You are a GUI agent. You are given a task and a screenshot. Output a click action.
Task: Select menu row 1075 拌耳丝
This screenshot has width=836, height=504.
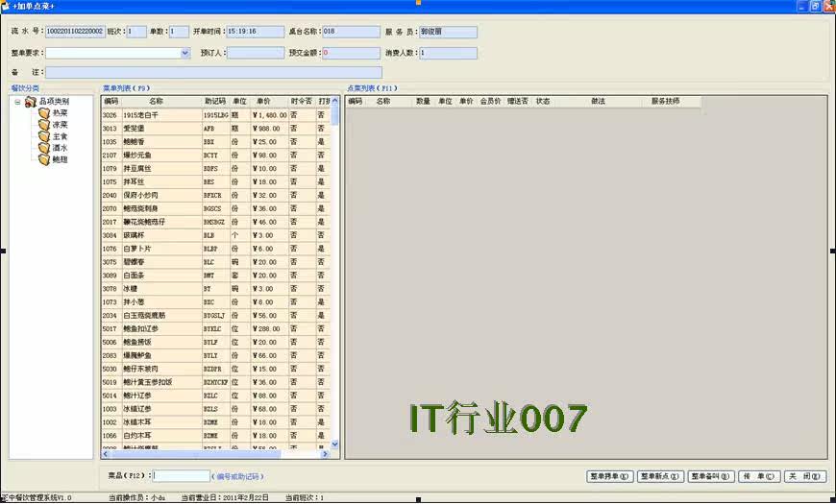(216, 181)
